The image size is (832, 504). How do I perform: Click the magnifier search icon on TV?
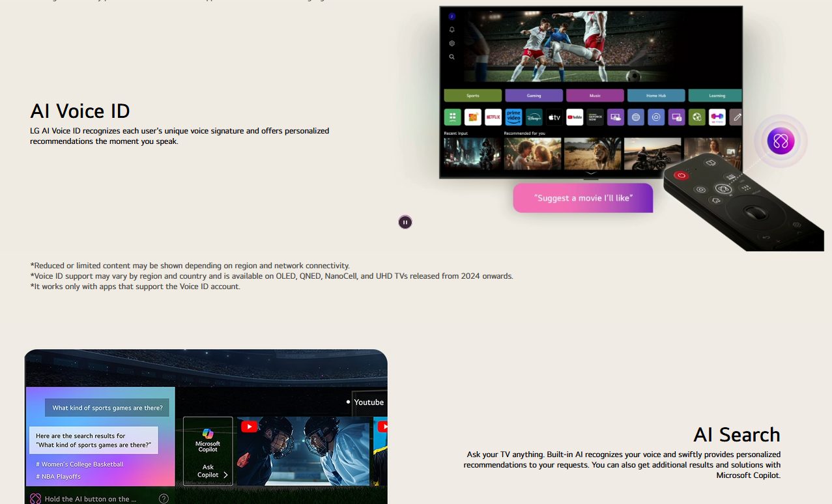tap(452, 57)
